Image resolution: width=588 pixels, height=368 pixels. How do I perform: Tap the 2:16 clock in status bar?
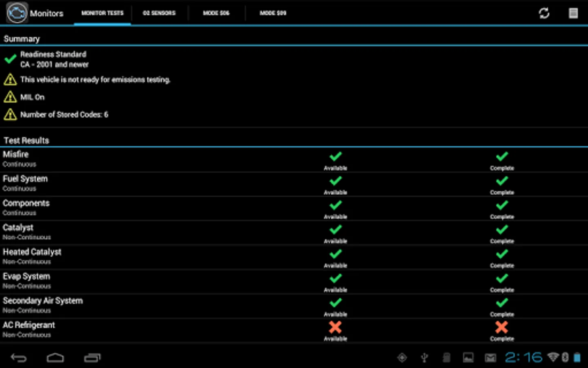(x=524, y=358)
